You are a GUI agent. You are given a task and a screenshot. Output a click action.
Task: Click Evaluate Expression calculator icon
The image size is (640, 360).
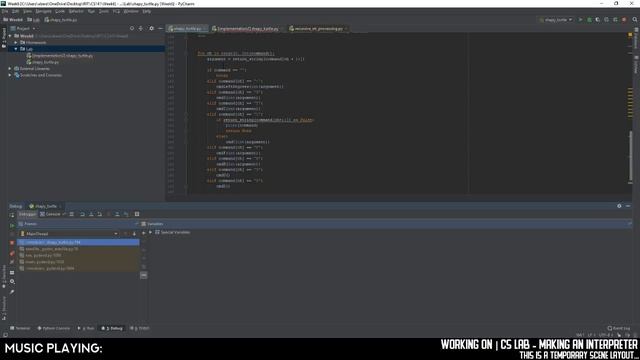point(137,214)
